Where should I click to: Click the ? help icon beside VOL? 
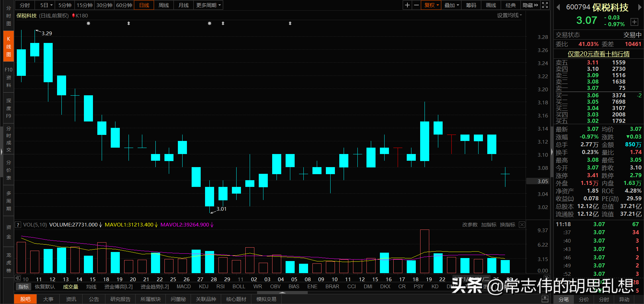(x=17, y=224)
